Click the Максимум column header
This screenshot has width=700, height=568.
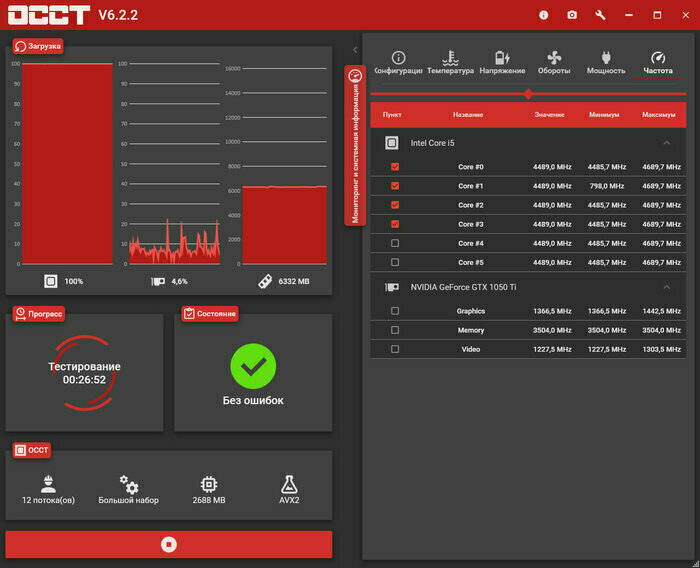[659, 115]
